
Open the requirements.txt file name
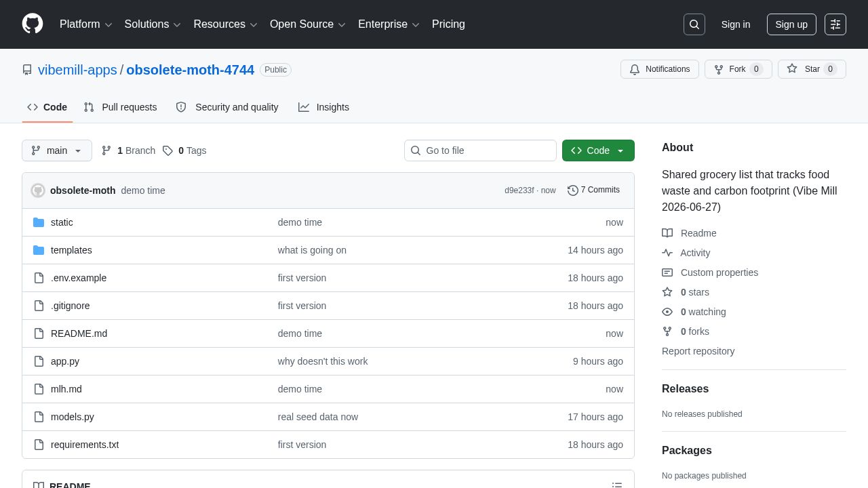point(85,445)
